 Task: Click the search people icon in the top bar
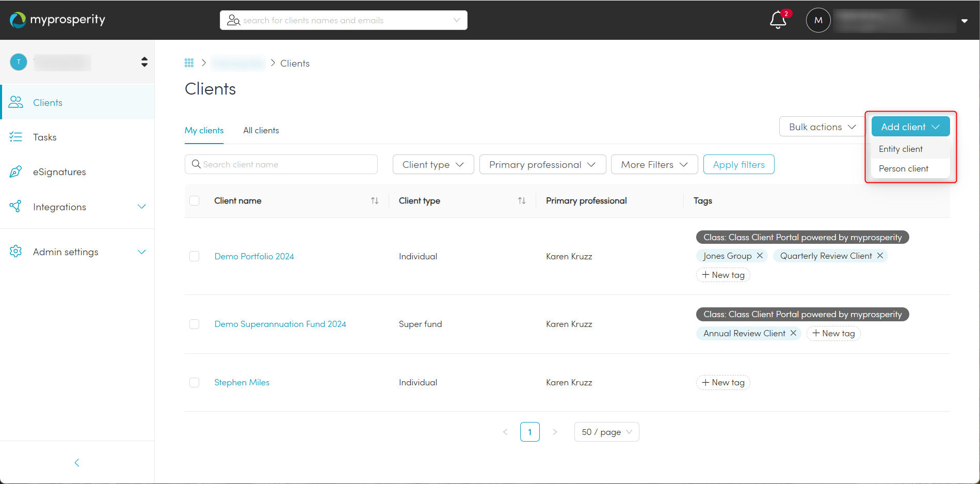point(233,20)
